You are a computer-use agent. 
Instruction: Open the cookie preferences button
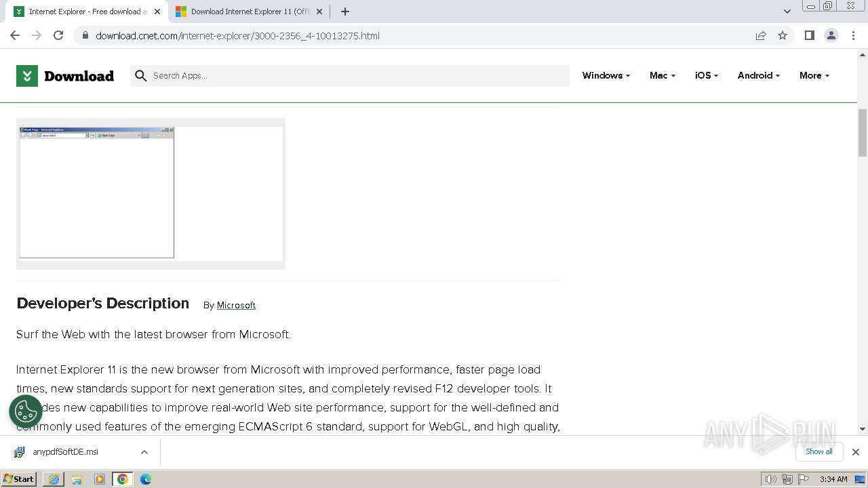click(x=26, y=411)
